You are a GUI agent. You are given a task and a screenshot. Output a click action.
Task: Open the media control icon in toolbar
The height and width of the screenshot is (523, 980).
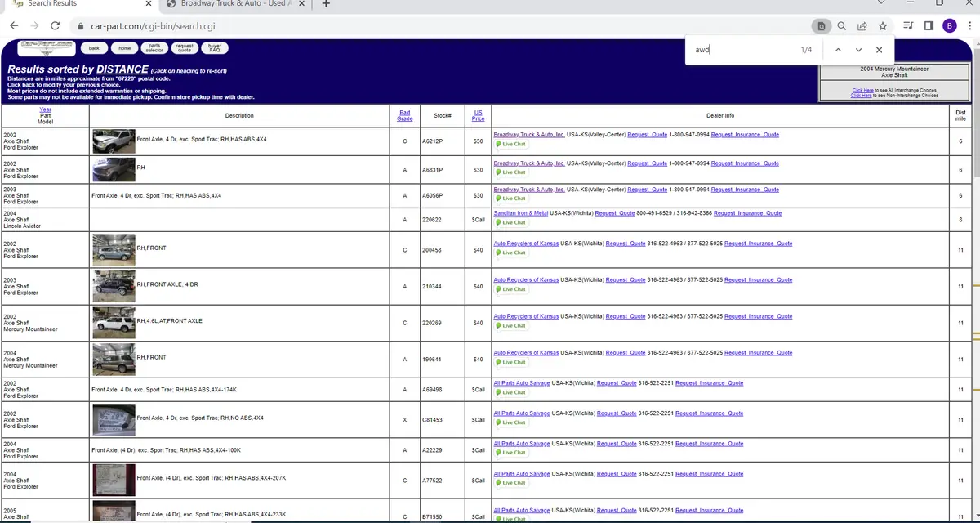click(x=909, y=26)
